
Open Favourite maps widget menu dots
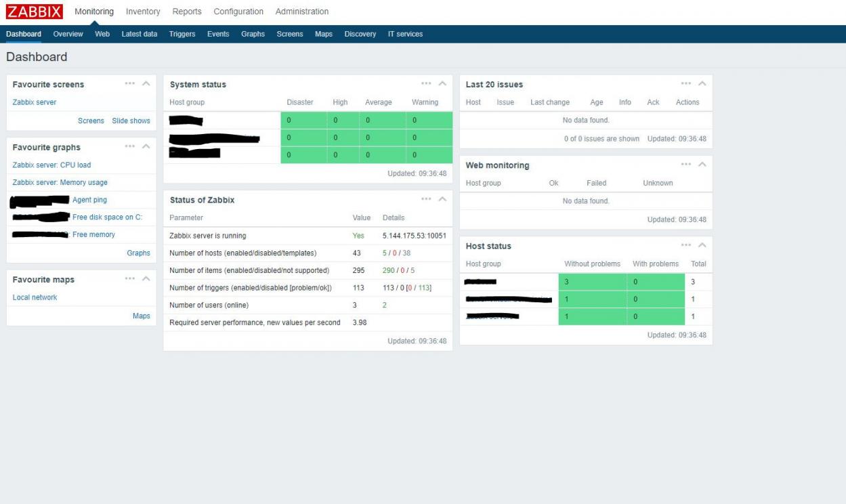coord(130,279)
